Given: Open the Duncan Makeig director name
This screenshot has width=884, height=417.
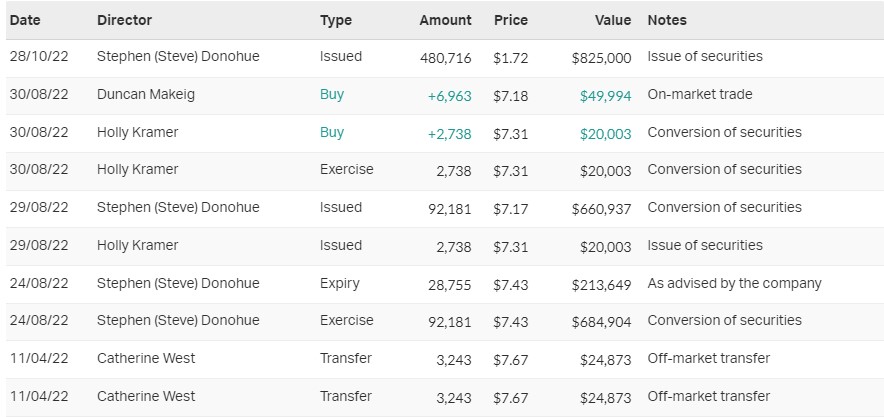Looking at the screenshot, I should pos(147,95).
